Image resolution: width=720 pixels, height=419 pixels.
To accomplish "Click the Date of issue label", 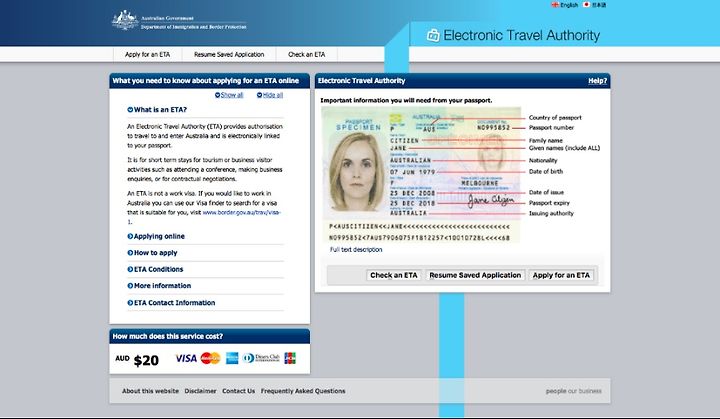I will point(546,193).
